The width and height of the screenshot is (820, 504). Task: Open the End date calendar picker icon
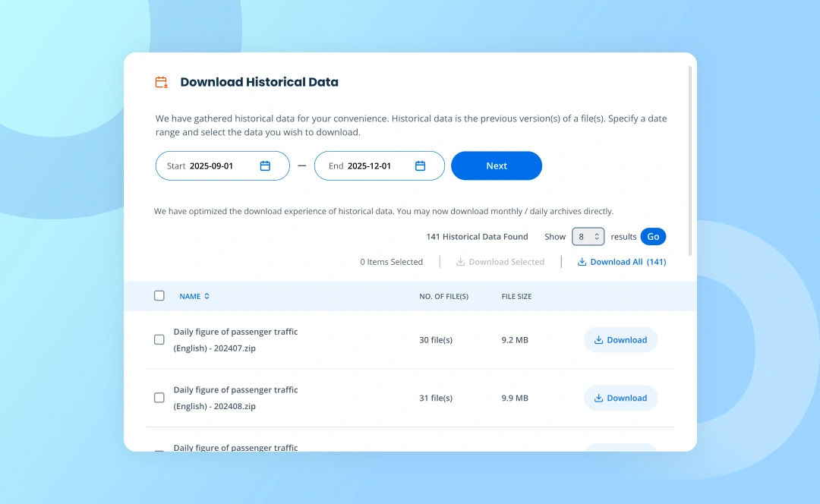tap(420, 165)
